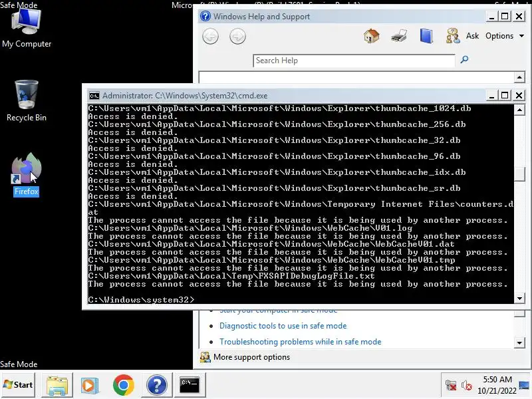Open the Ask option in Help toolbar
Screen dimensions: 532x399
click(x=472, y=36)
